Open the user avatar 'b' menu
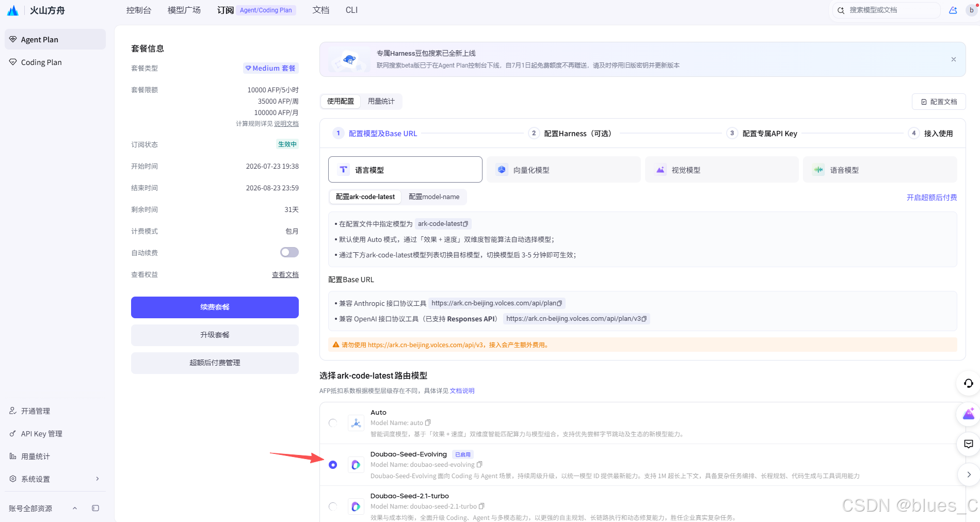980x522 pixels. (972, 10)
